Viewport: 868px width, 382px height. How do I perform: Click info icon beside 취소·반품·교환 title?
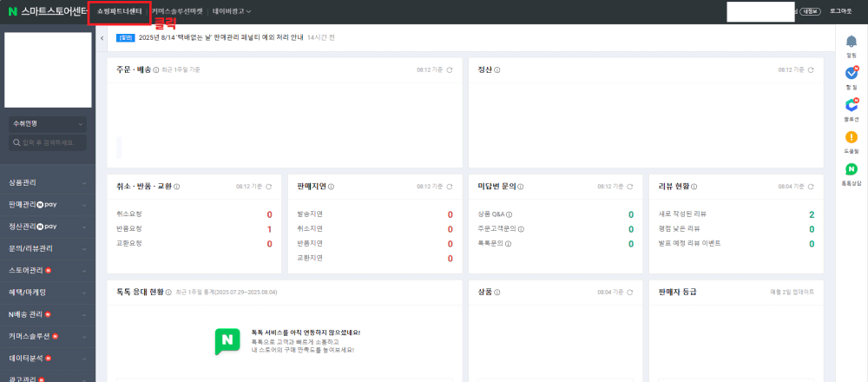(x=176, y=188)
